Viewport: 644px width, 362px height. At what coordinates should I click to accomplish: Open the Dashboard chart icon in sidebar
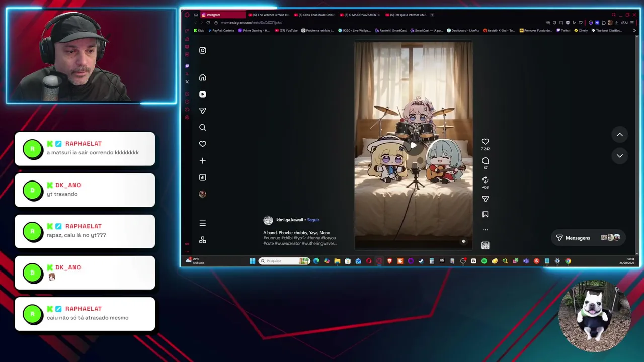(202, 177)
